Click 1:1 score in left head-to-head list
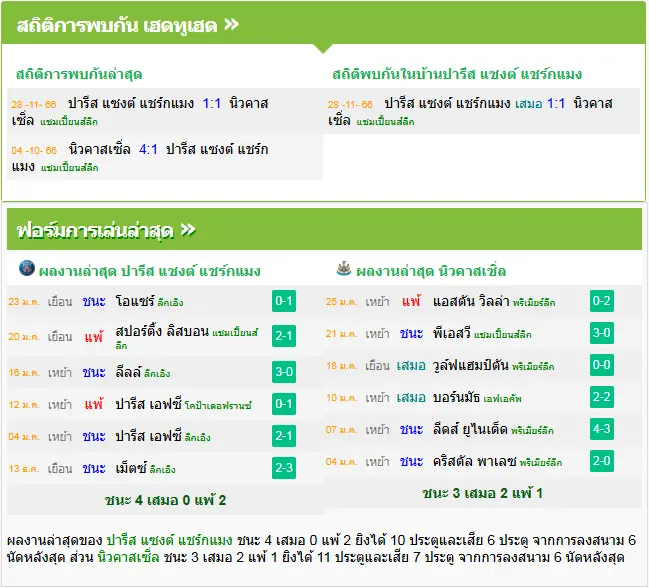 (x=212, y=103)
